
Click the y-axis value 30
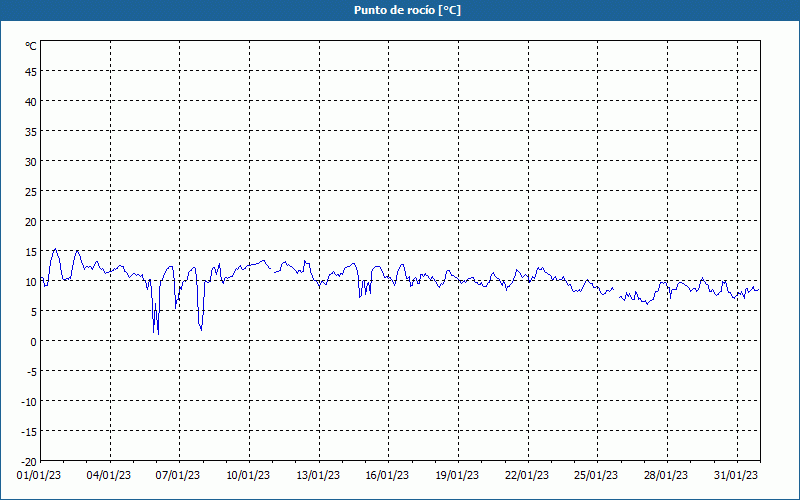(31, 162)
